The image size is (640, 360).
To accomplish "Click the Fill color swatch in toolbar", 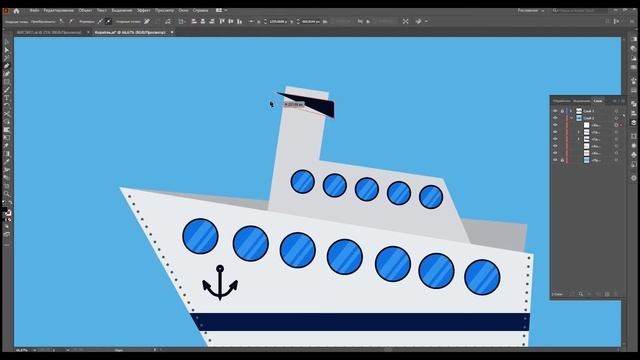I will click(4, 210).
